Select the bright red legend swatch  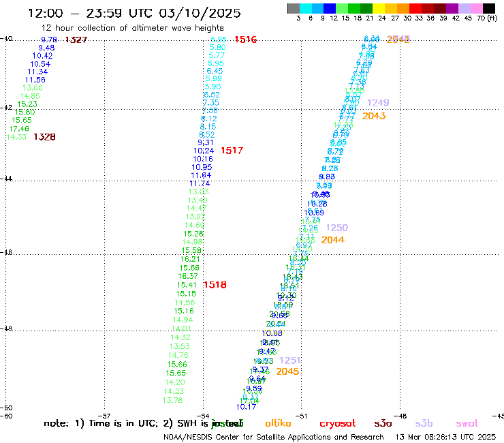coord(415,8)
